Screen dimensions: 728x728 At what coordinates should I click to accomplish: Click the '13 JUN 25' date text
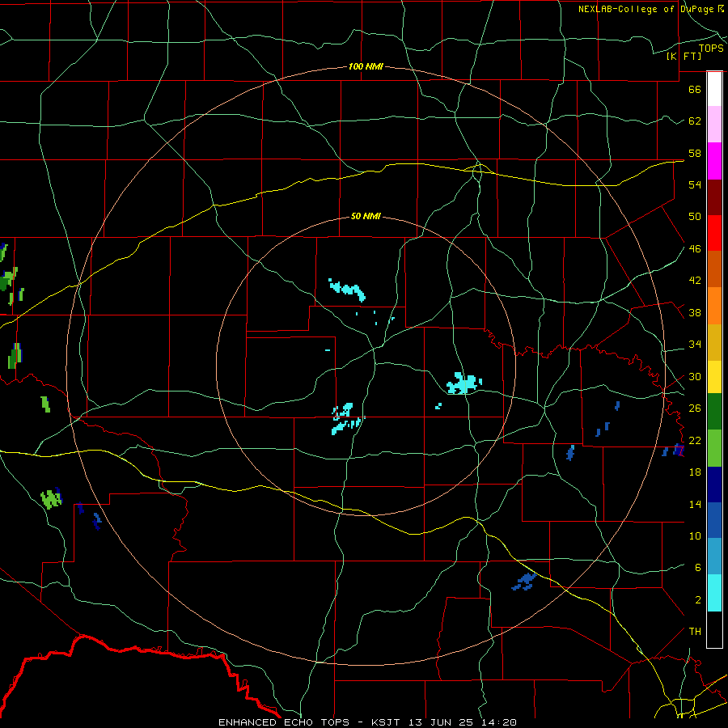click(x=441, y=722)
